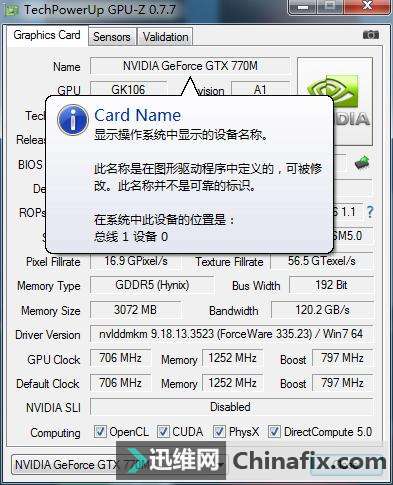Click the BIOS save chip icon

362,163
